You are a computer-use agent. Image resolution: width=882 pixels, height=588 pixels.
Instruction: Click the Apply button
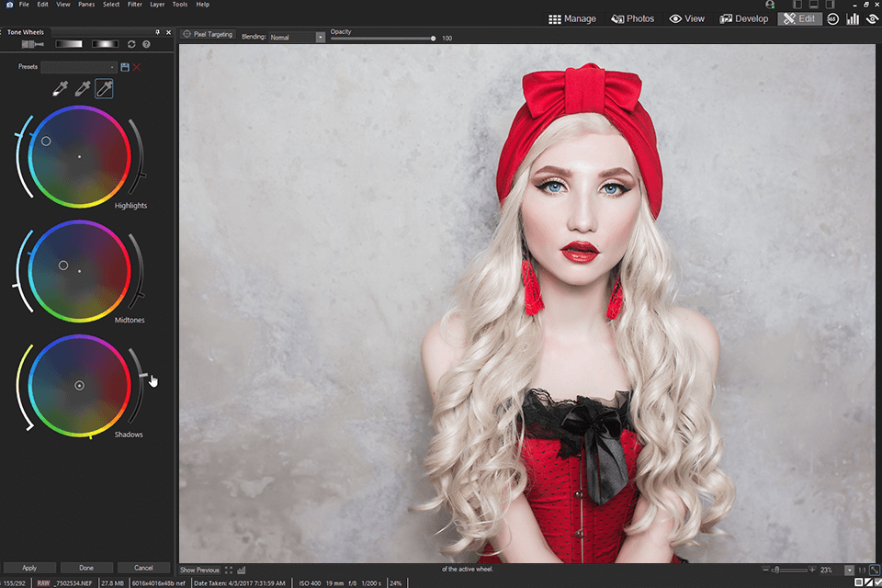tap(29, 568)
